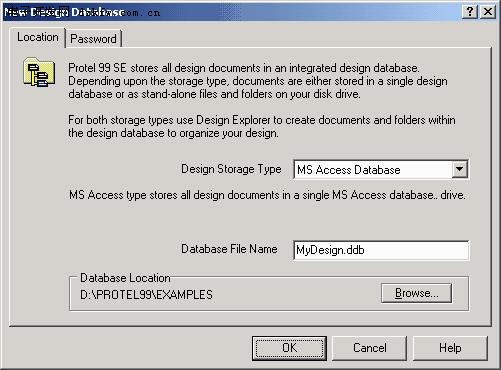The height and width of the screenshot is (370, 501).
Task: Click the D:\PROTEL99\EXAMPLES location path
Action: pyautogui.click(x=146, y=295)
